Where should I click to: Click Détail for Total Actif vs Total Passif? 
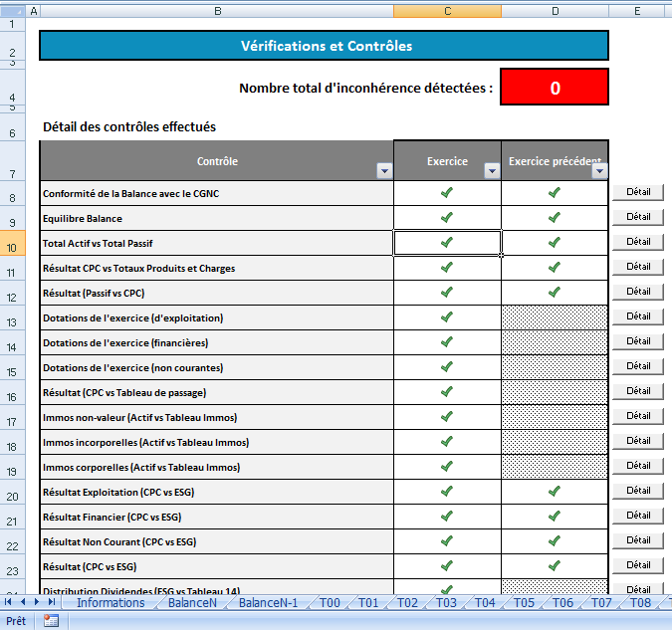638,242
